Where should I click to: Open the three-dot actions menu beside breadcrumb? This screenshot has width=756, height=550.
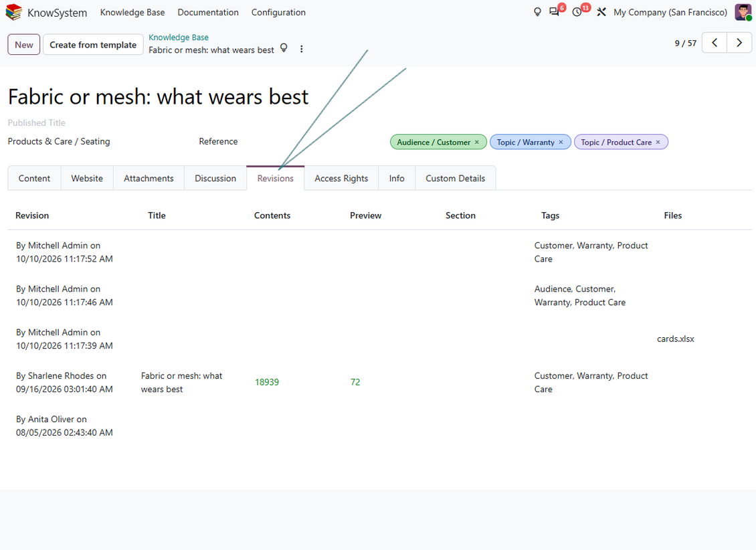(301, 49)
